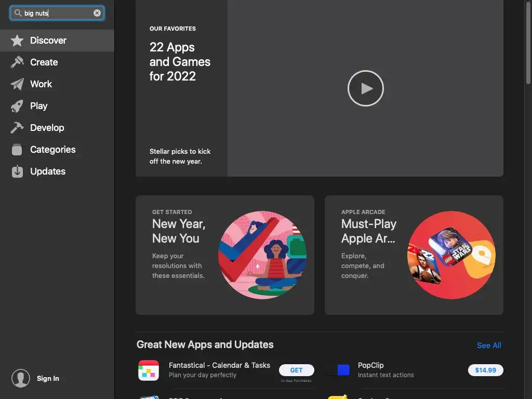The height and width of the screenshot is (399, 532).
Task: Click See All for Great New Apps
Action: (488, 345)
